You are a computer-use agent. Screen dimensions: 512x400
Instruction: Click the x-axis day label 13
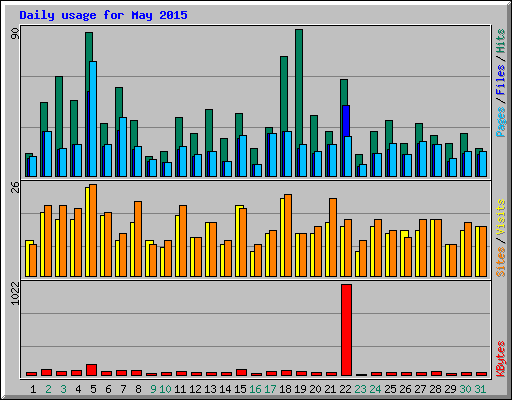(210, 389)
